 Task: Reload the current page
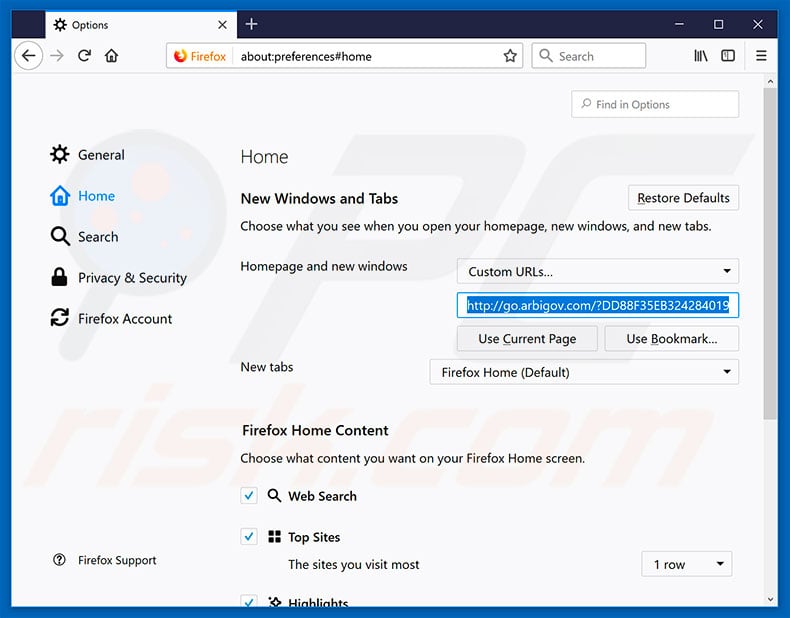[84, 55]
